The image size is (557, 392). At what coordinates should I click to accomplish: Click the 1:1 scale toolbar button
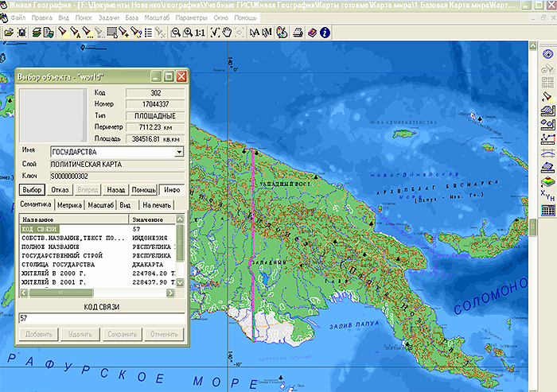pos(200,33)
